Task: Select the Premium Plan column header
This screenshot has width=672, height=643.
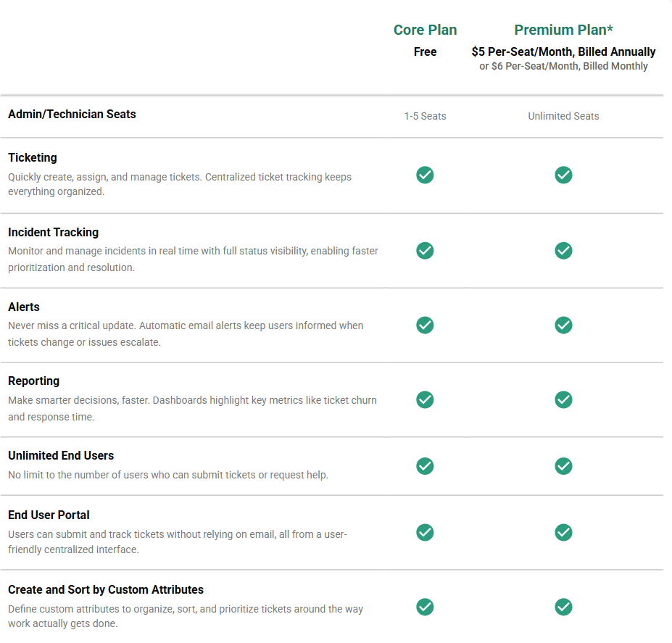Action: coord(563,30)
